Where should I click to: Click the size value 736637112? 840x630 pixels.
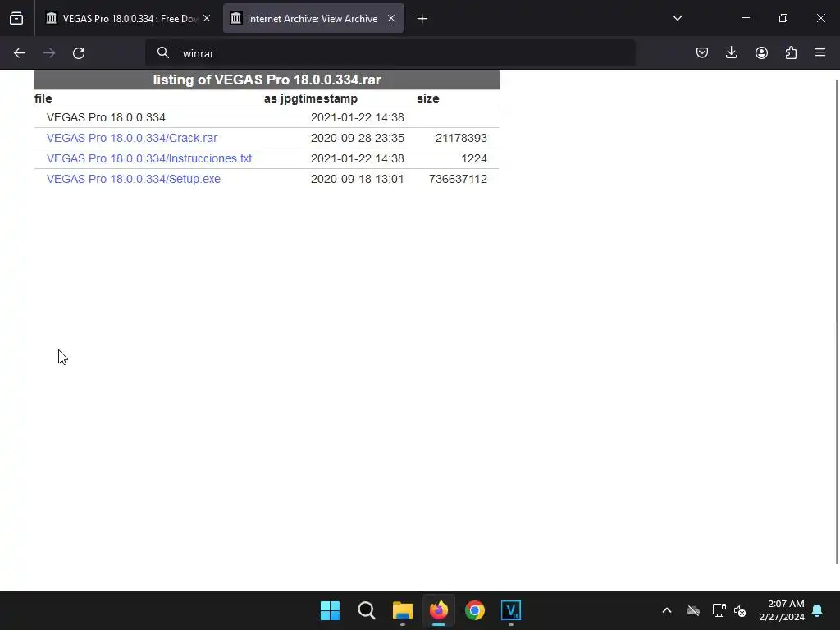click(x=458, y=179)
